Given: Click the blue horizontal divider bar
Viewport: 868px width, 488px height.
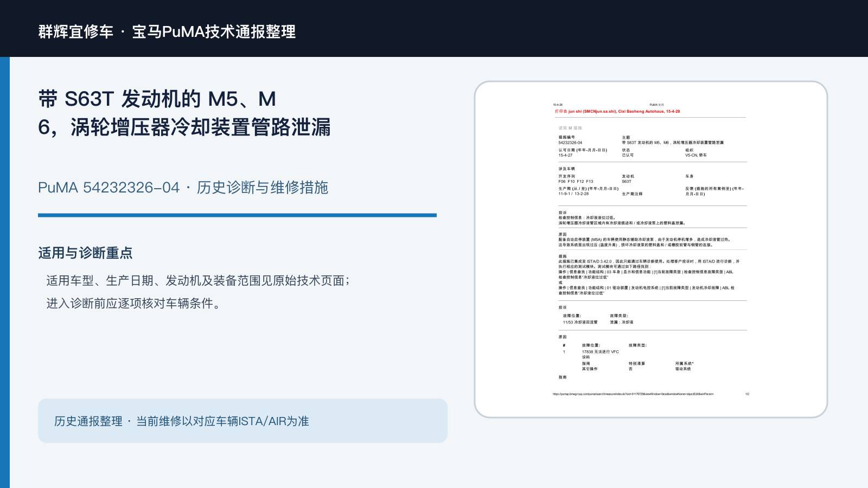Looking at the screenshot, I should (x=237, y=215).
